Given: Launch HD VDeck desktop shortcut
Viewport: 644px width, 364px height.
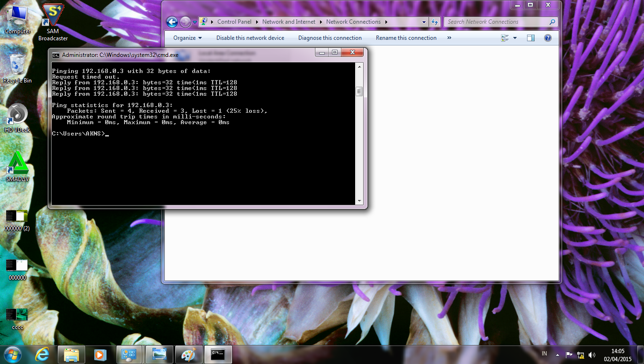Looking at the screenshot, I should [18, 118].
